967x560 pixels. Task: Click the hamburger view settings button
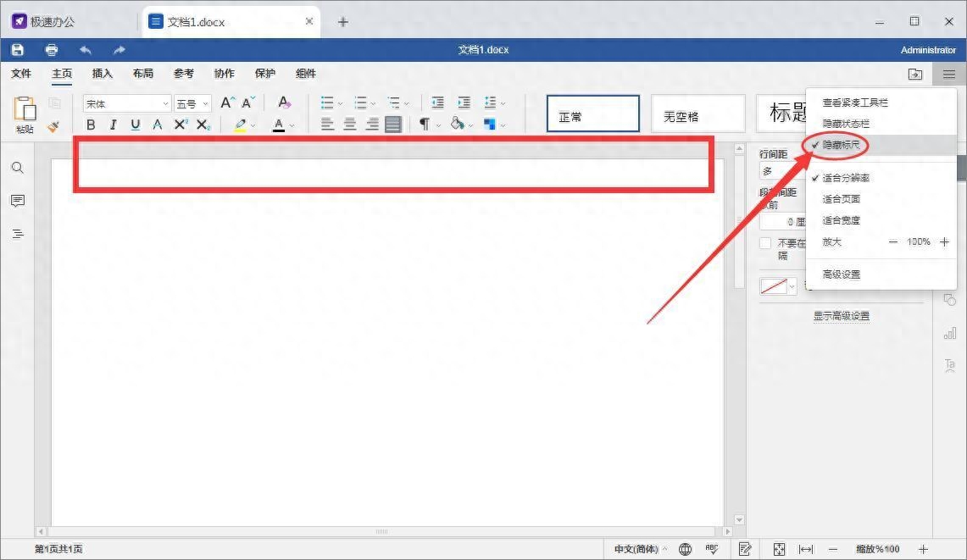[949, 74]
